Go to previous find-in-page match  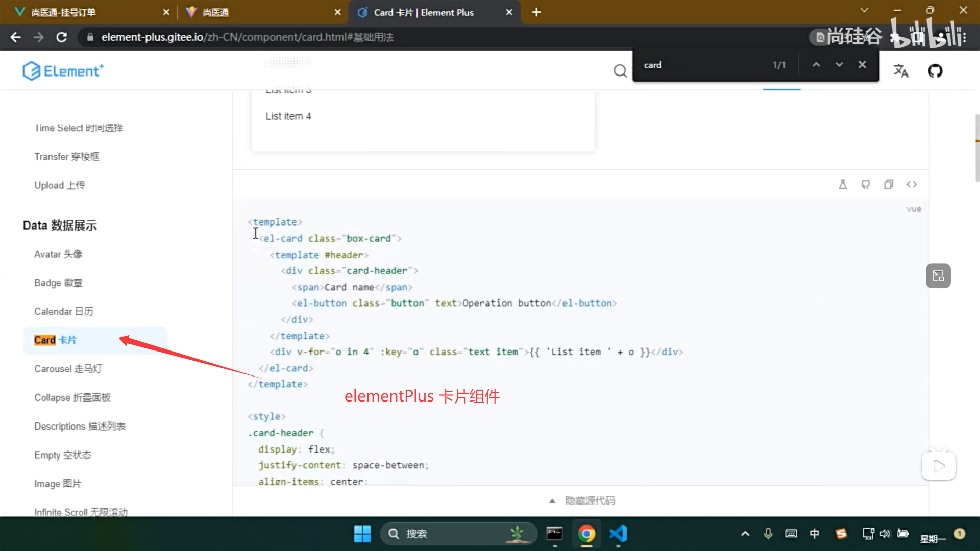coord(816,65)
